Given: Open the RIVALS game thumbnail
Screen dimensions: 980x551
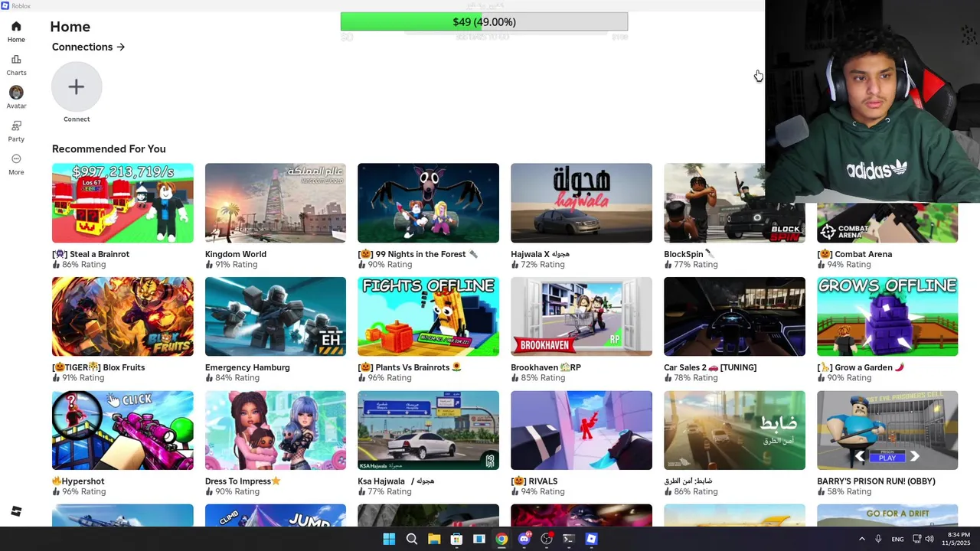Looking at the screenshot, I should click(x=581, y=430).
